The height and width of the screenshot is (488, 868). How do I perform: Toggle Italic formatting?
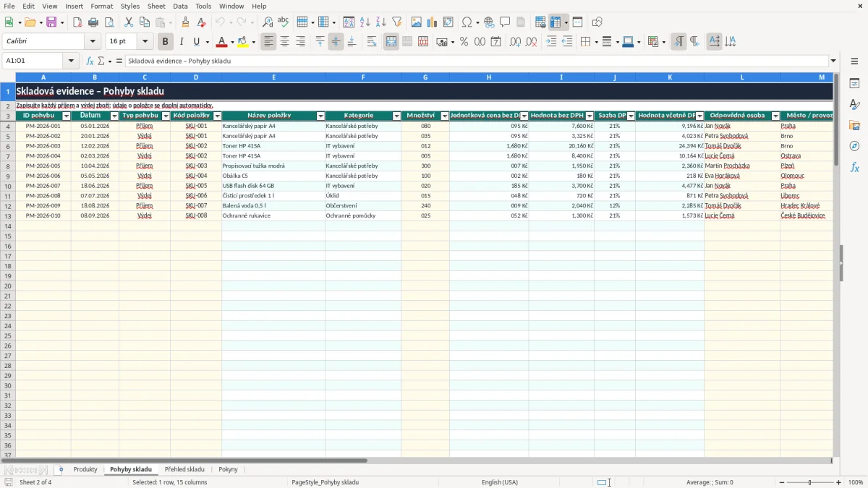coord(182,42)
